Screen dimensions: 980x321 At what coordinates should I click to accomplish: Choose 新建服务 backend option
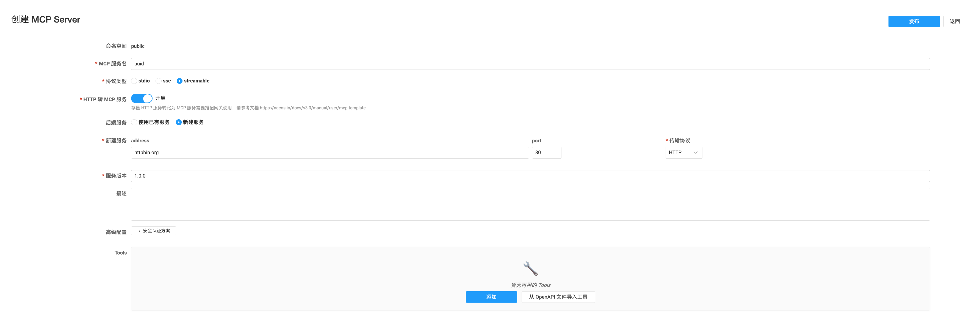pos(179,123)
